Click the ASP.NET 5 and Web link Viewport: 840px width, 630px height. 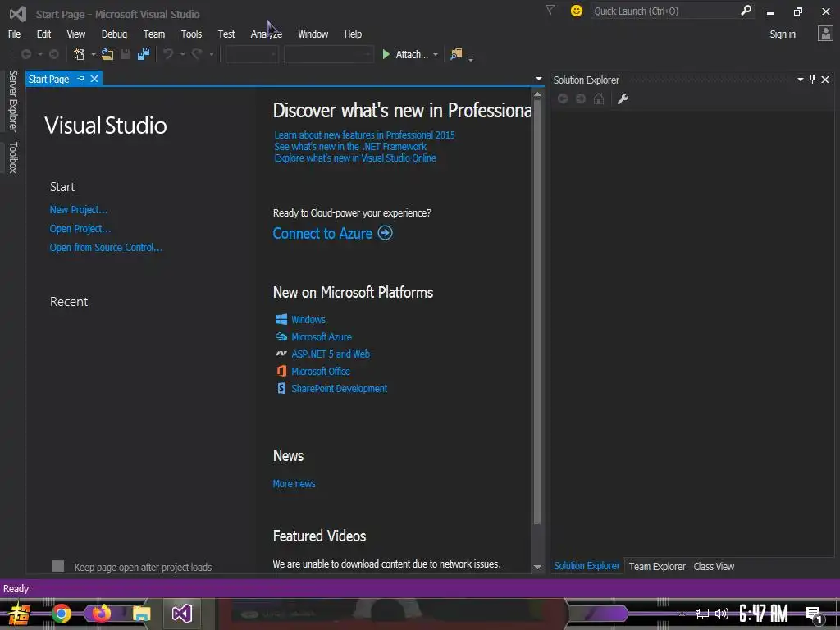(331, 354)
